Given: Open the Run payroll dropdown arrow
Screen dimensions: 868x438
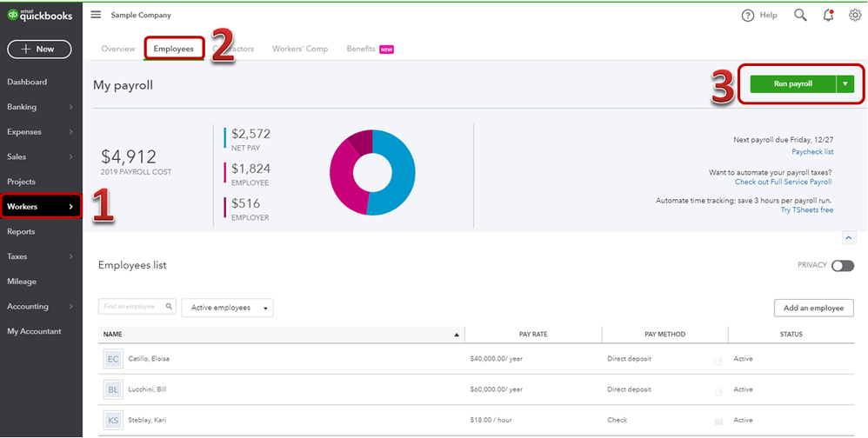Looking at the screenshot, I should pyautogui.click(x=845, y=84).
